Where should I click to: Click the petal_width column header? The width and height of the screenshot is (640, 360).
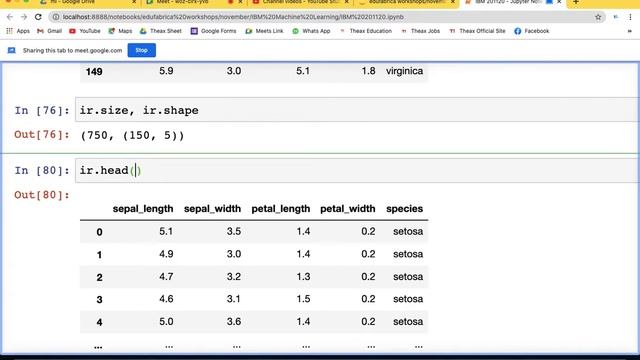click(348, 209)
